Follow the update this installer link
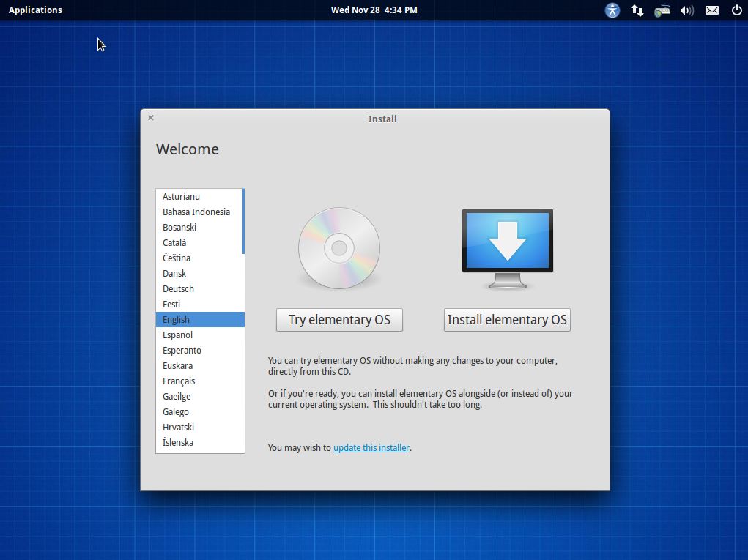748x560 pixels. coord(371,447)
